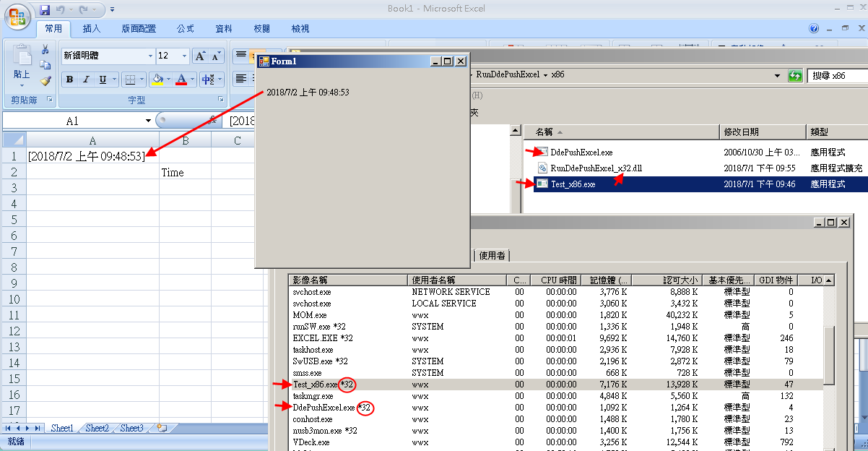Go to the last sheet navigation arrow
The image size is (868, 451).
38,429
